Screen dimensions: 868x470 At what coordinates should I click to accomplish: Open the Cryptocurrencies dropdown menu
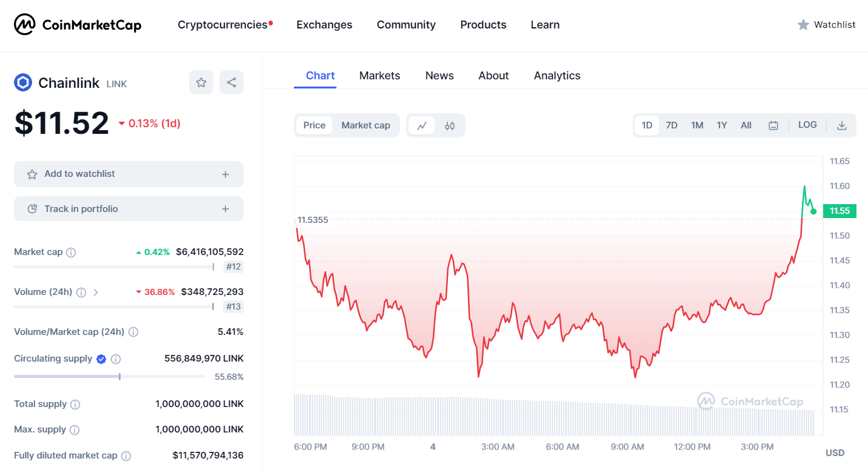click(225, 25)
